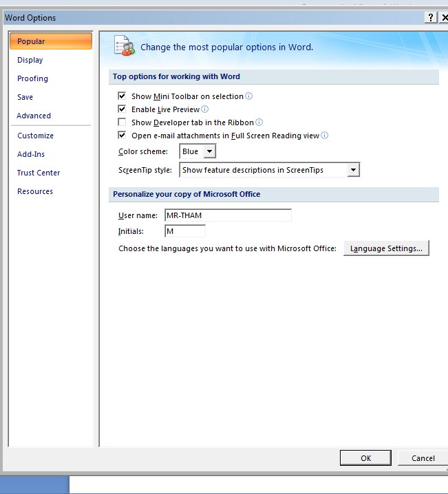Viewport: 448px width, 494px height.
Task: Click the 'User name:' label
Action: click(x=138, y=215)
